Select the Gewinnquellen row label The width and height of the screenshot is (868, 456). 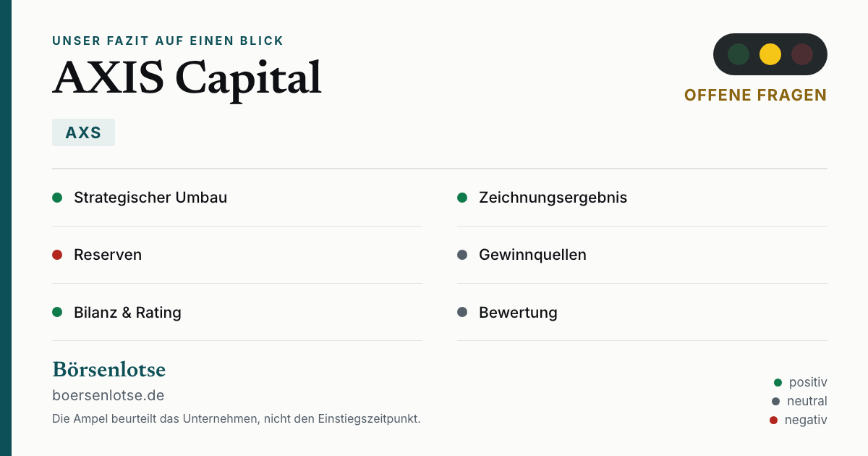[532, 255]
